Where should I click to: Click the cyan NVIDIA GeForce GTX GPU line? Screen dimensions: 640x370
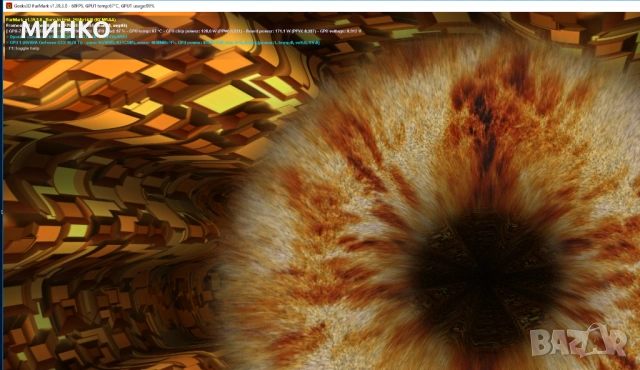[163, 42]
